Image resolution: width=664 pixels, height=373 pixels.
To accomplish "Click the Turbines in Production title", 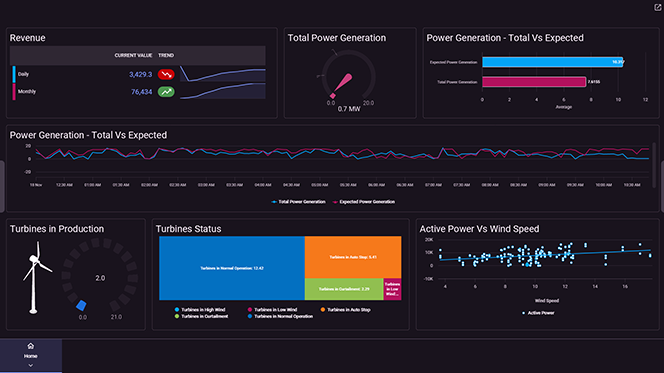I will (57, 229).
